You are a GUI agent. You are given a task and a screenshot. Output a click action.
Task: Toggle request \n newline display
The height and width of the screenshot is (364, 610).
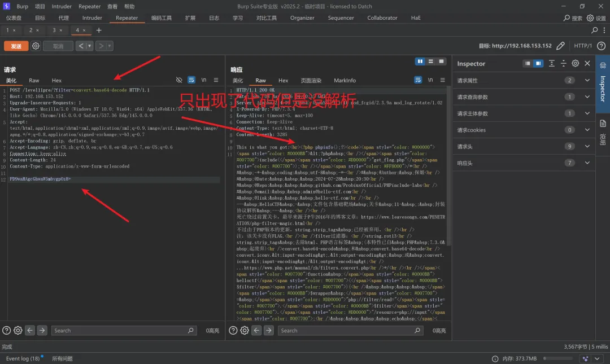(204, 80)
